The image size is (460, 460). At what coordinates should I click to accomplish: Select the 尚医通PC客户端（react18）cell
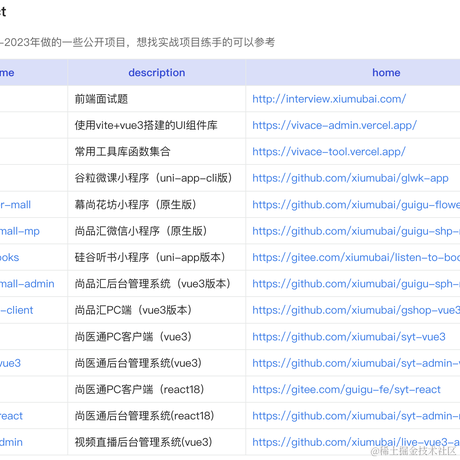[x=157, y=389]
